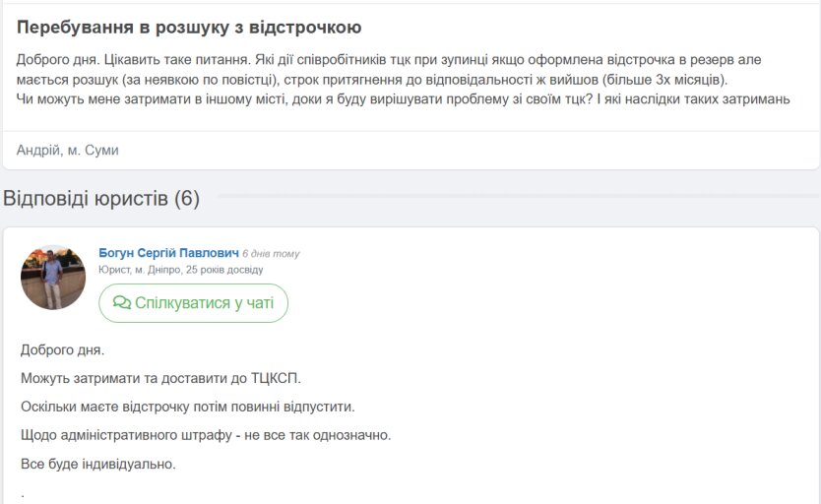Open chat via Спілкуватися у чаті button
The image size is (821, 504).
[x=193, y=303]
